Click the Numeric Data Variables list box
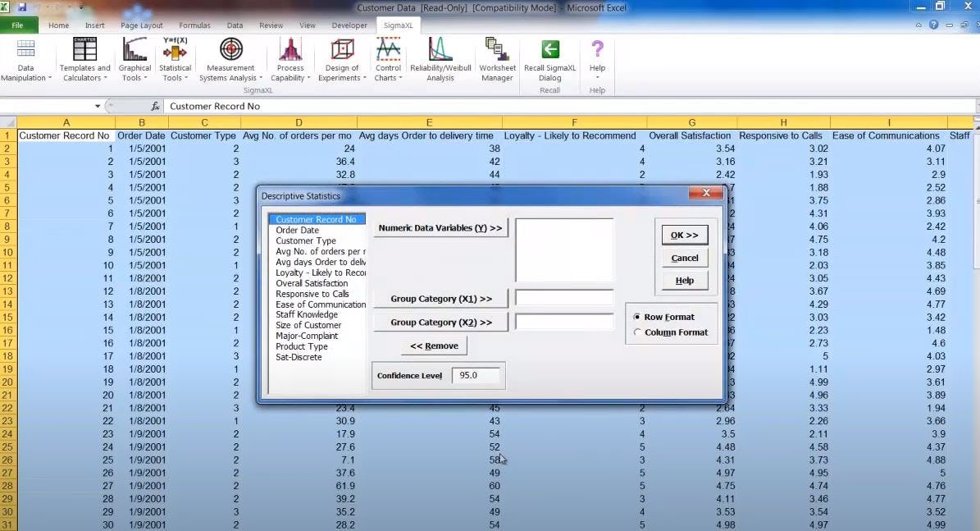980x531 pixels. pyautogui.click(x=564, y=250)
